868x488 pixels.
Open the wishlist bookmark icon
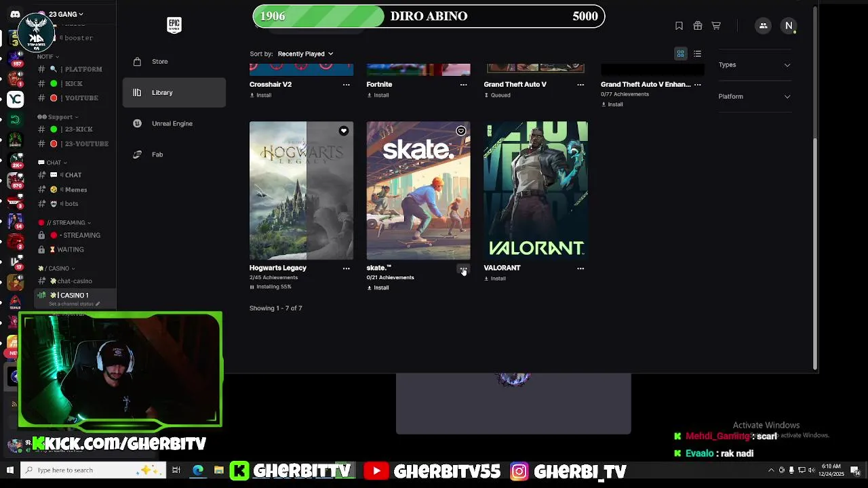click(x=679, y=26)
